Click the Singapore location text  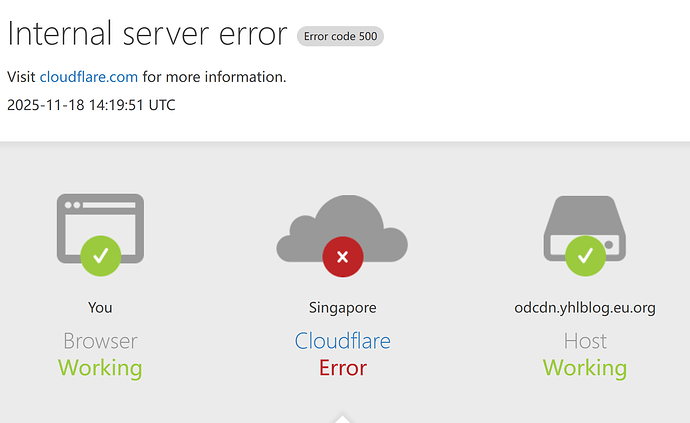pyautogui.click(x=342, y=308)
